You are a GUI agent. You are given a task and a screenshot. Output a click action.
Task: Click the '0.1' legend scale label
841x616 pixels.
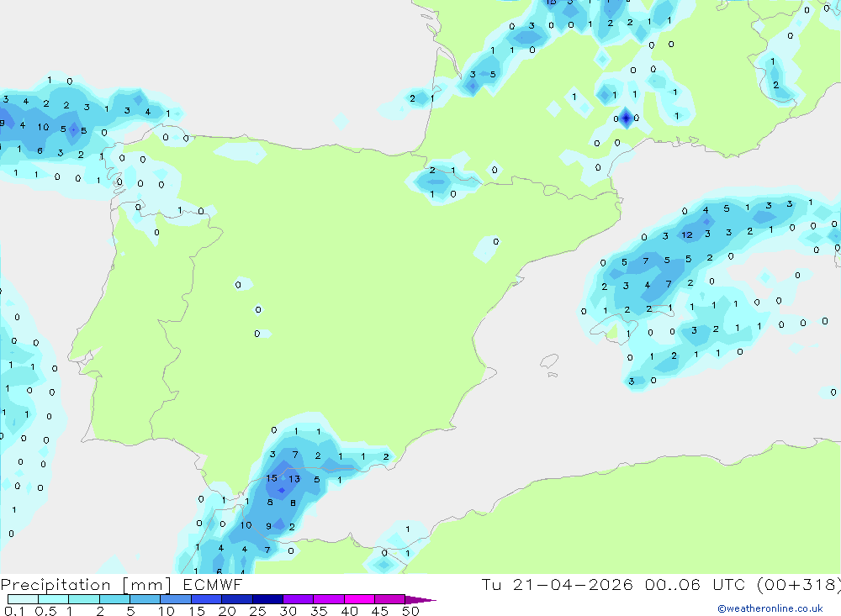click(14, 611)
